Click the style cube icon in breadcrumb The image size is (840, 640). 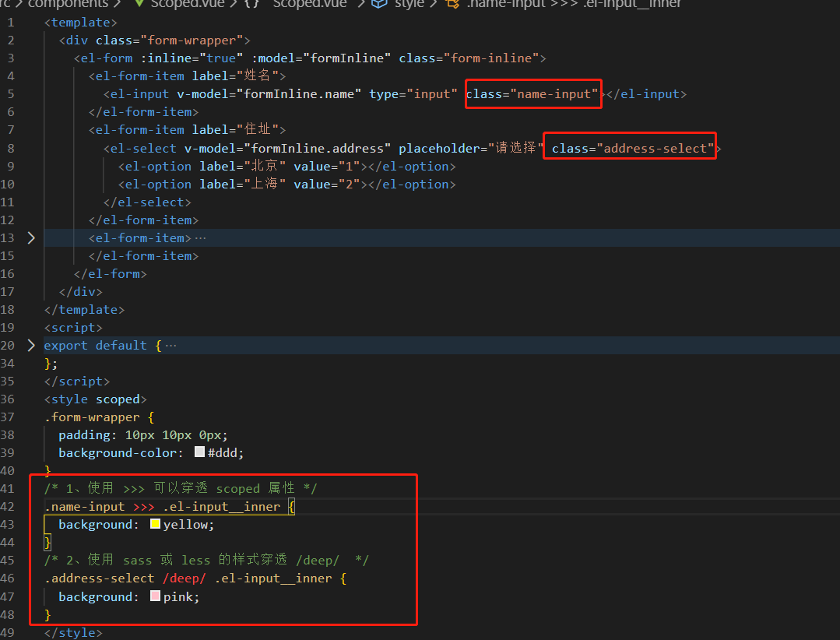point(379,4)
